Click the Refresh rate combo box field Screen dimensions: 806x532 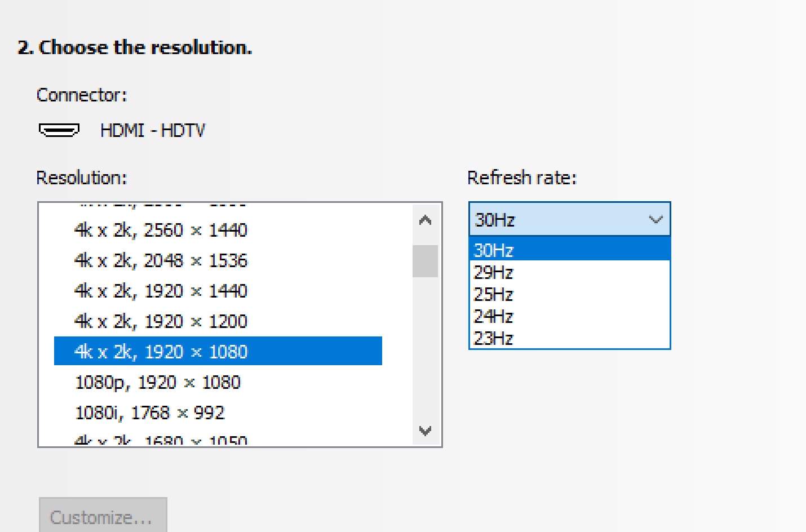click(558, 219)
